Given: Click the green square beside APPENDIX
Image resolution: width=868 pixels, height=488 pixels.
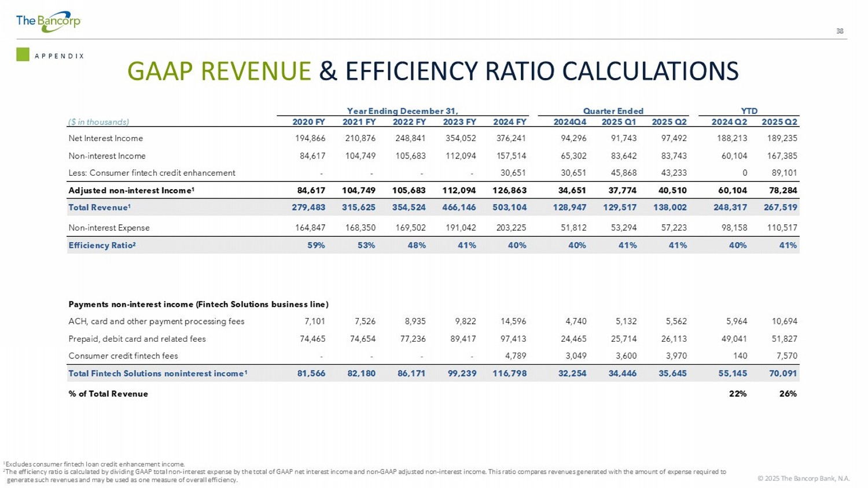Looking at the screenshot, I should pyautogui.click(x=23, y=54).
